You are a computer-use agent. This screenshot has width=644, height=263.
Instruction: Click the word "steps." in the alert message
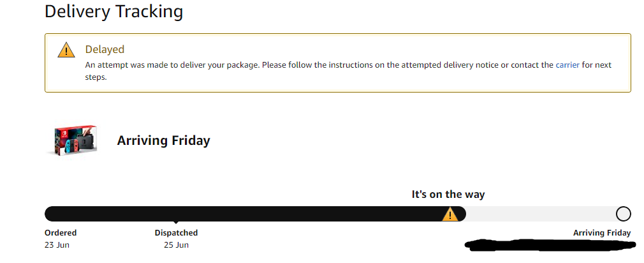point(96,77)
